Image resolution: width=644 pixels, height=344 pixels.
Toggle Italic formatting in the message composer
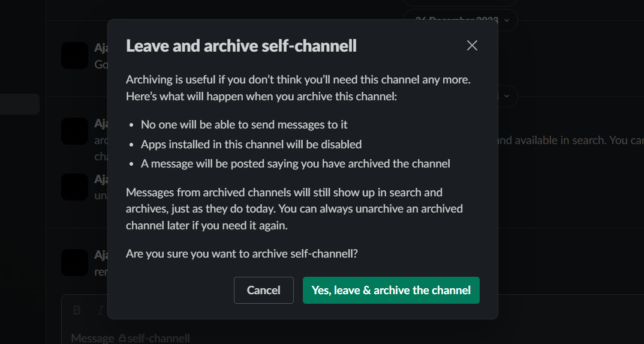pos(101,310)
